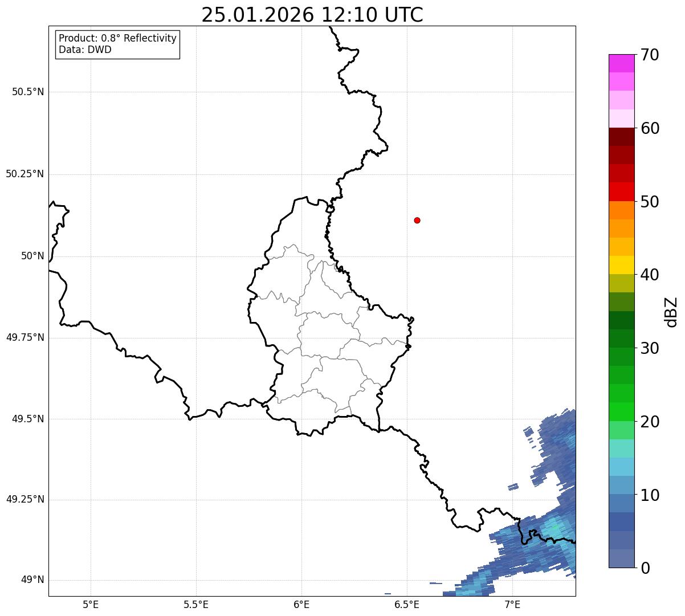685x616 pixels.
Task: Click the colorbar tick label 0
Action: tap(645, 568)
